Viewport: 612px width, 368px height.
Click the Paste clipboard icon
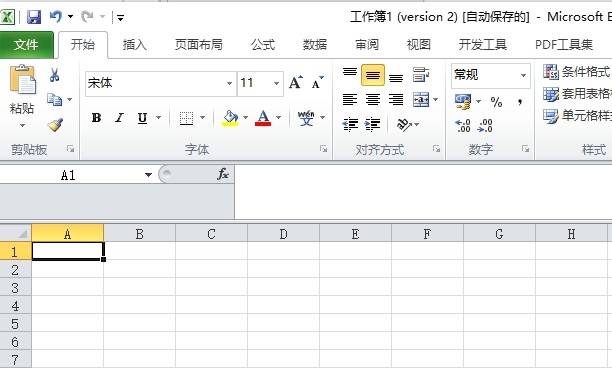pyautogui.click(x=23, y=80)
